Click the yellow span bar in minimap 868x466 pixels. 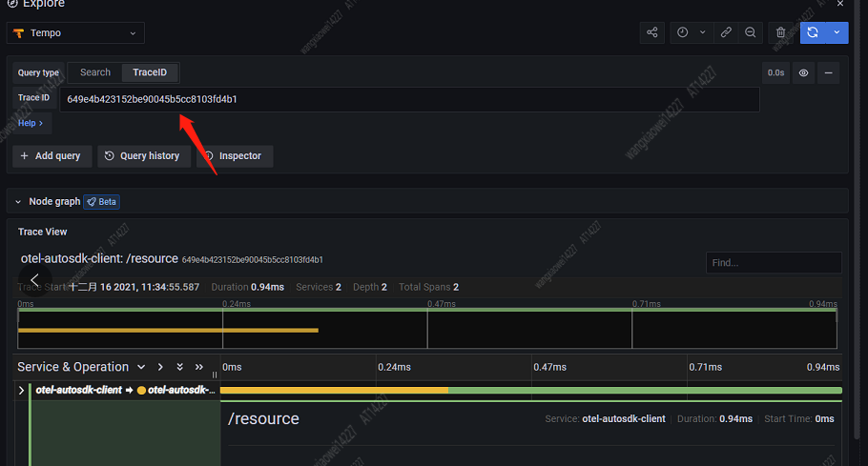point(168,331)
